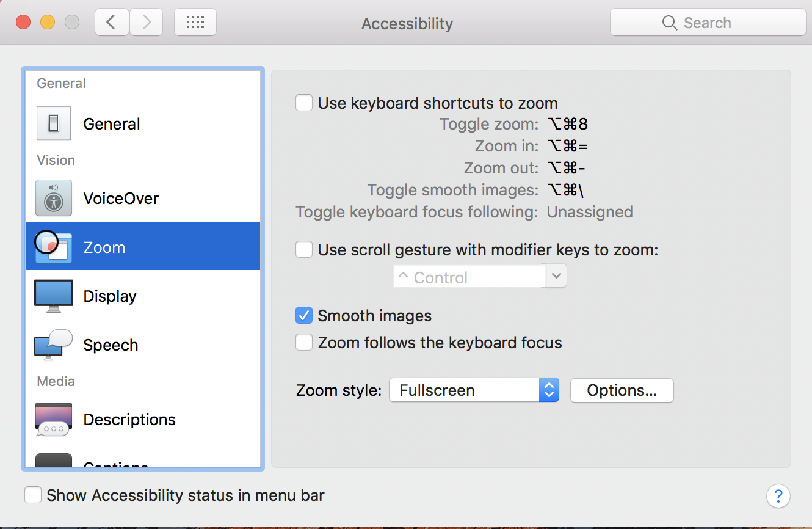Go back with the left arrow

(x=112, y=23)
